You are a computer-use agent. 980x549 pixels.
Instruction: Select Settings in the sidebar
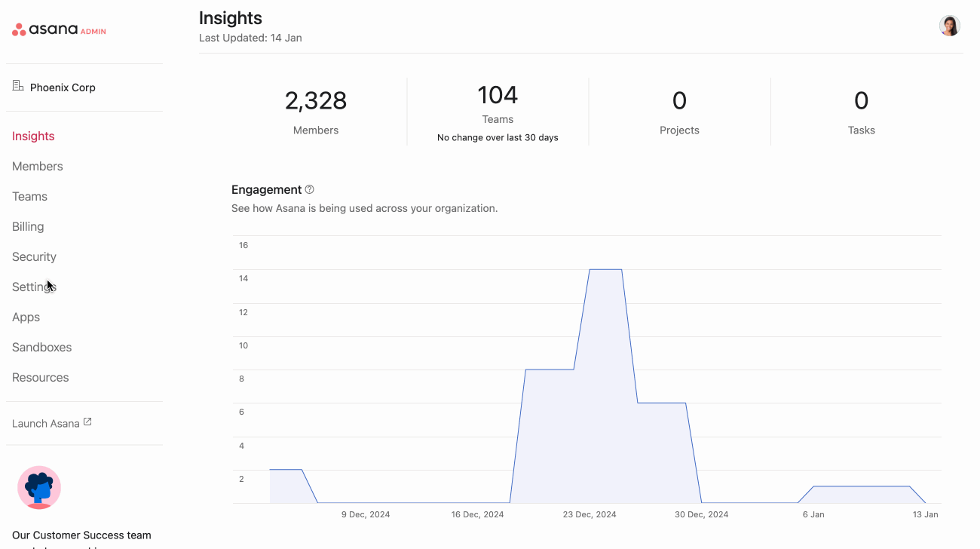34,287
